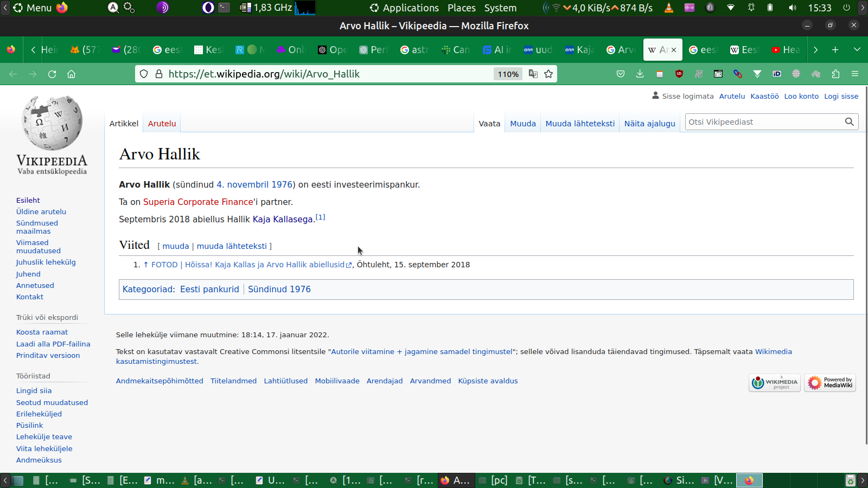Expand the list all tabs dropdown

coord(857,50)
